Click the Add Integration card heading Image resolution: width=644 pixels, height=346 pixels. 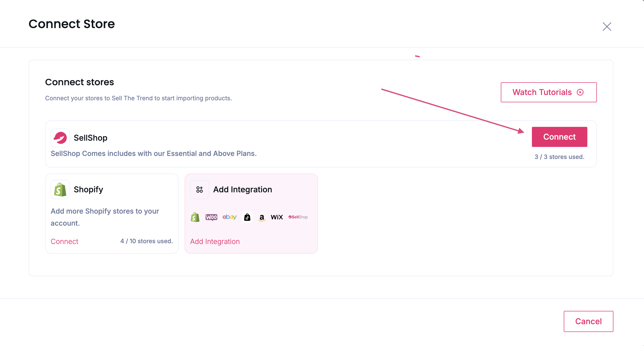243,190
